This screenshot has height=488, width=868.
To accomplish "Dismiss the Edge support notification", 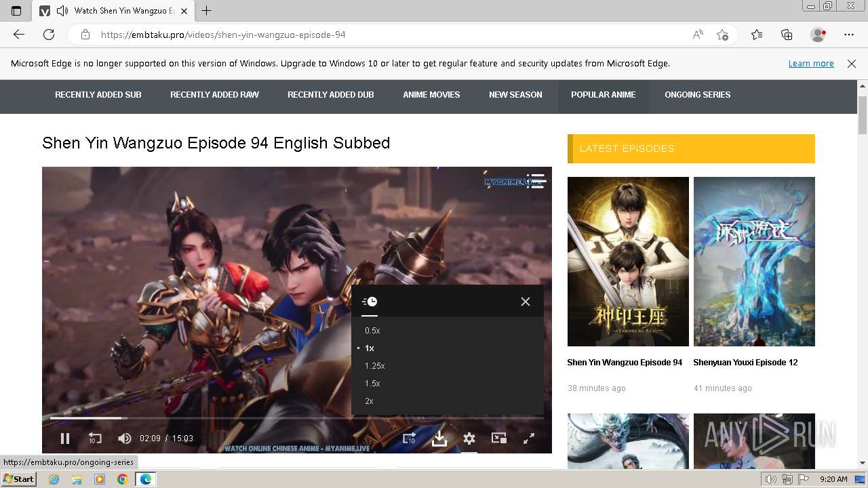I will [x=852, y=64].
